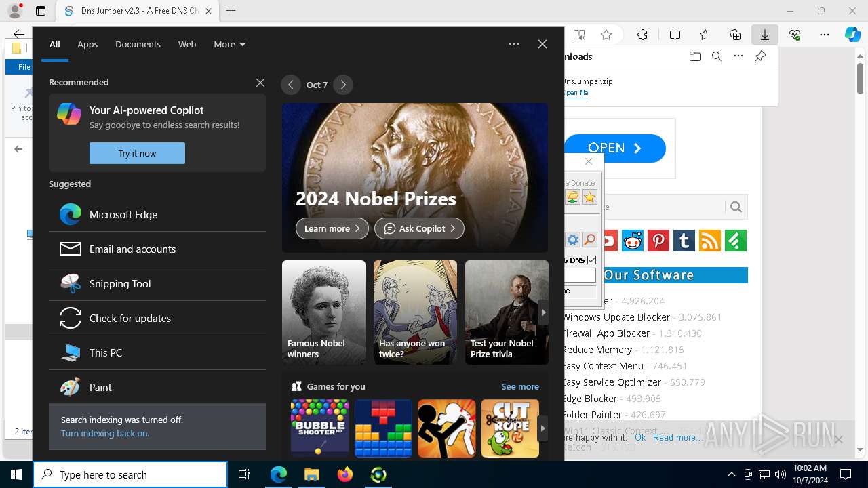Open Firefox from the taskbar

pyautogui.click(x=345, y=474)
